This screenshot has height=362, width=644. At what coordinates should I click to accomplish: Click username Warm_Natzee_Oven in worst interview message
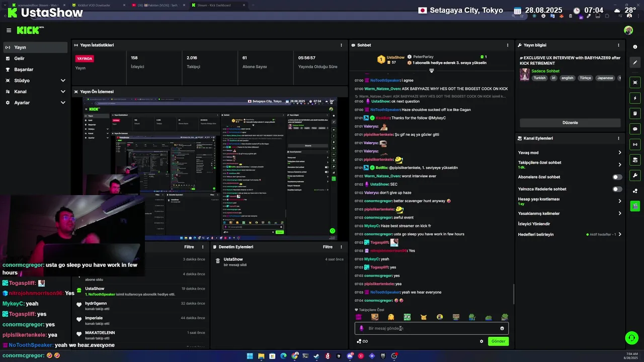click(x=382, y=176)
